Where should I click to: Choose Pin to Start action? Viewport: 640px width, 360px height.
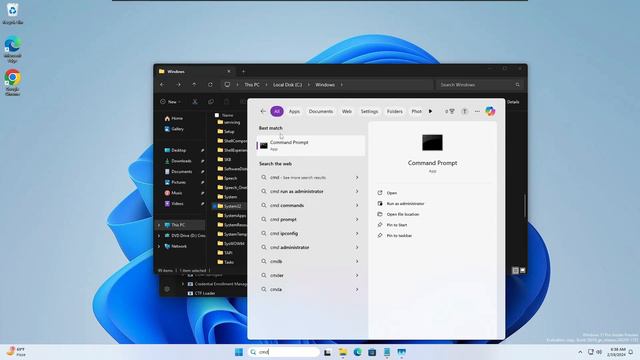point(396,224)
